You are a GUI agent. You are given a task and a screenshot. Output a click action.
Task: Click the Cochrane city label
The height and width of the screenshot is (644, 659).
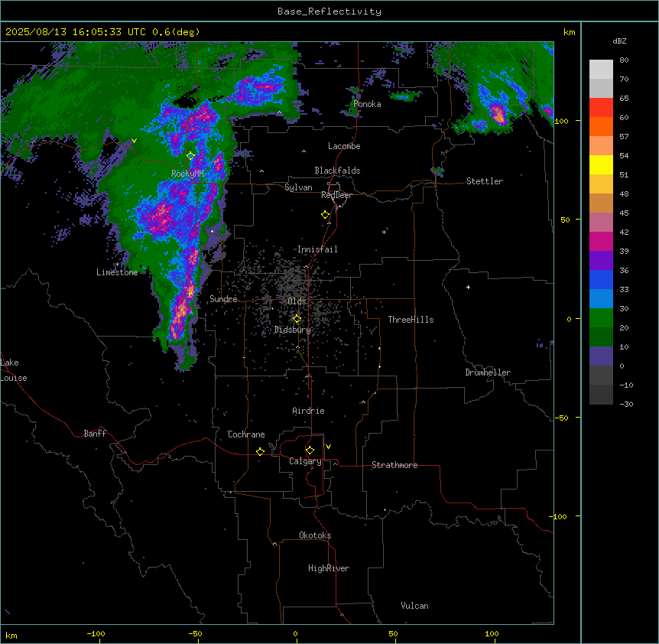point(246,434)
